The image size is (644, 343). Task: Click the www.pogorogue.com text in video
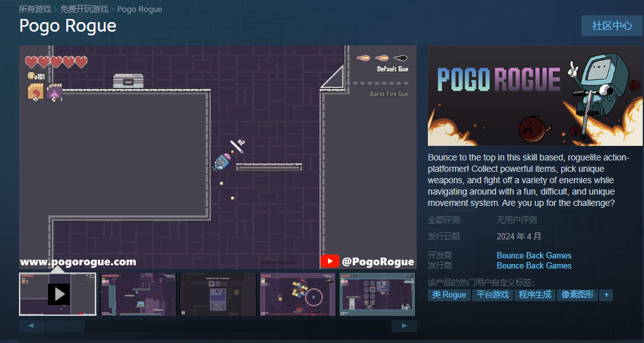[78, 262]
